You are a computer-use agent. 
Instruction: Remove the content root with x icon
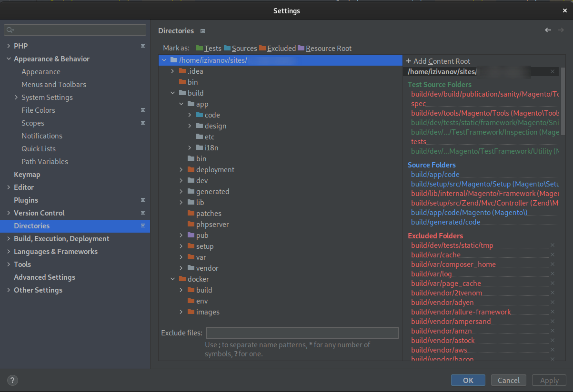(x=553, y=71)
